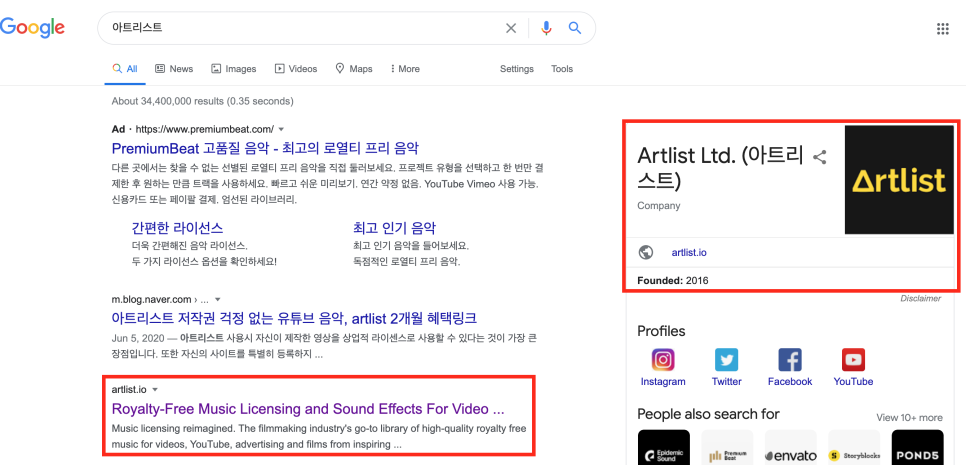Expand the premiumbeat ad URL dropdown arrow

pyautogui.click(x=282, y=129)
